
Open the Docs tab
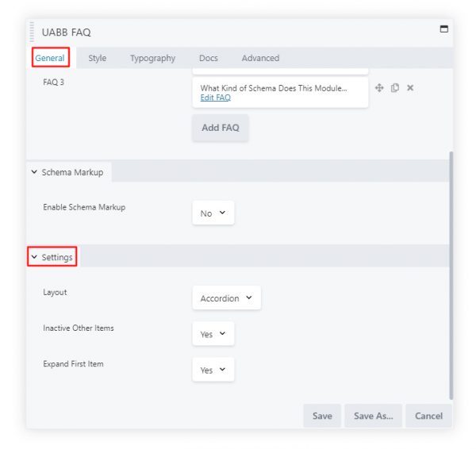tap(209, 58)
